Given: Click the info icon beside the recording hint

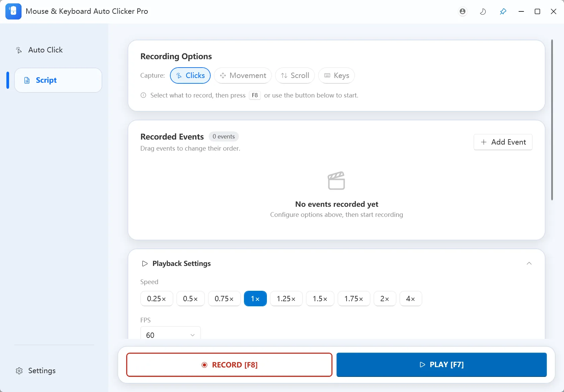Looking at the screenshot, I should click(x=143, y=95).
